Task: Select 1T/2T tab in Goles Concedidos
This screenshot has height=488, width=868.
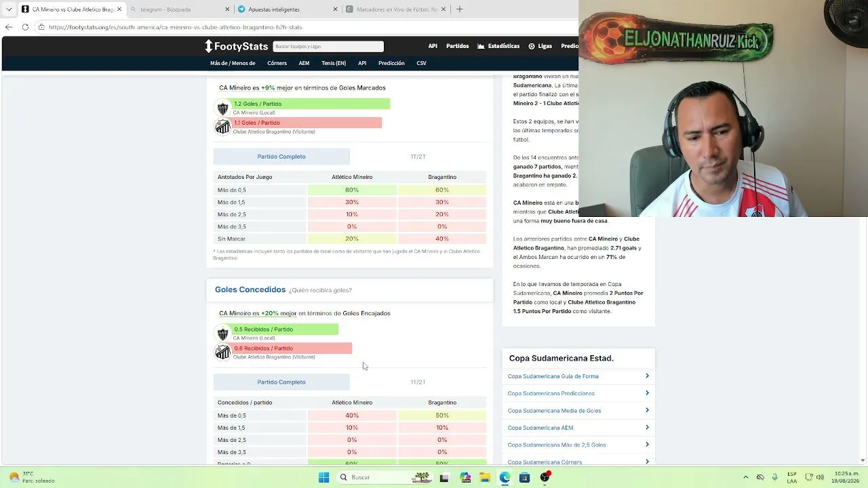Action: [418, 382]
